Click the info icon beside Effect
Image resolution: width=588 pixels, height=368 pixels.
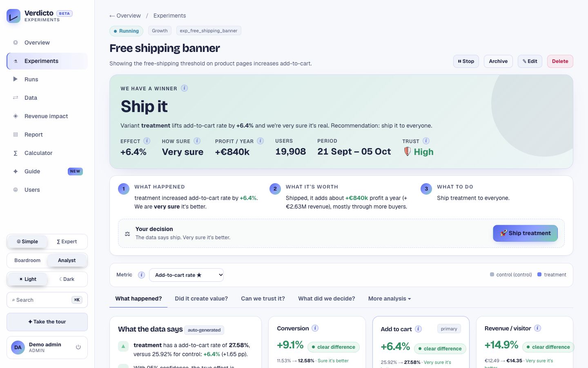(x=147, y=141)
